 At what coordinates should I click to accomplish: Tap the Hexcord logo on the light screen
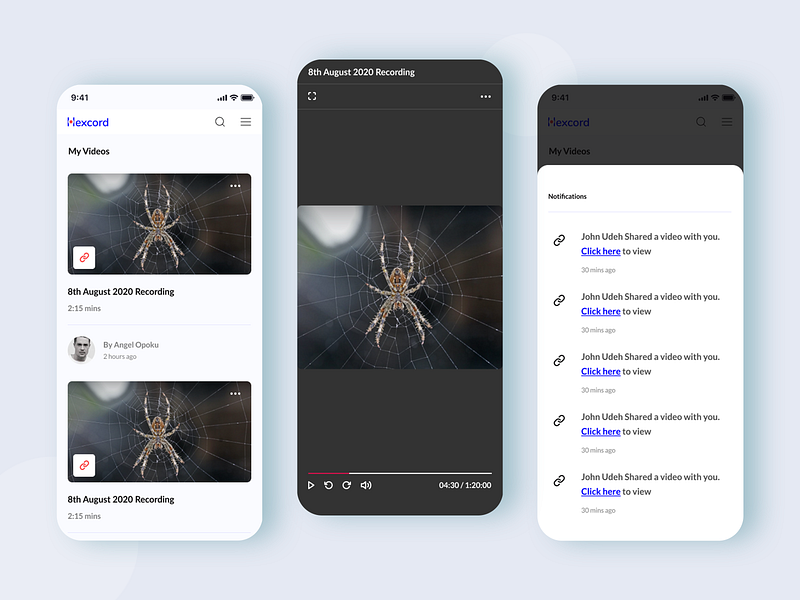coord(88,122)
